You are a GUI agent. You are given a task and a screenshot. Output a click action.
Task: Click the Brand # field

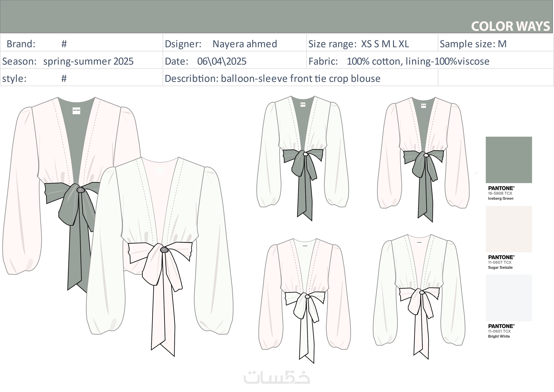click(64, 44)
